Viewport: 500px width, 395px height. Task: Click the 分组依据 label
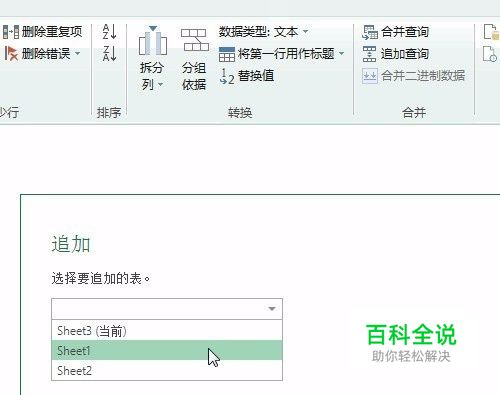194,76
